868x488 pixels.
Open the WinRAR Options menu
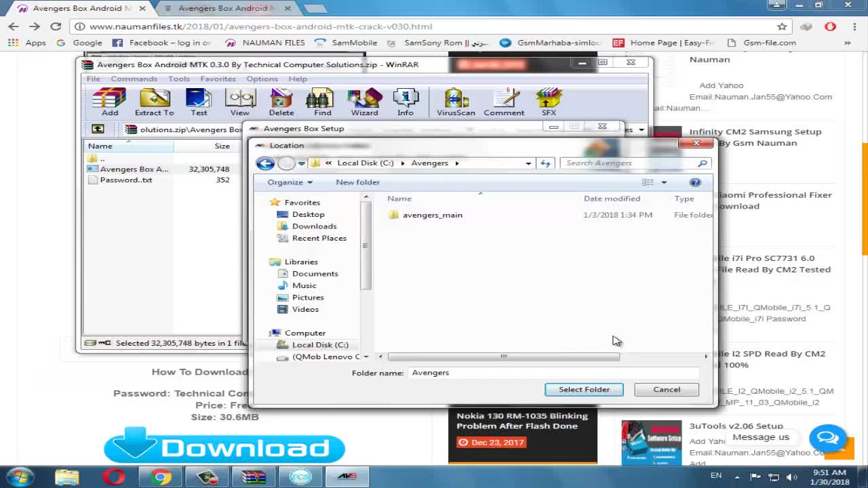coord(262,79)
